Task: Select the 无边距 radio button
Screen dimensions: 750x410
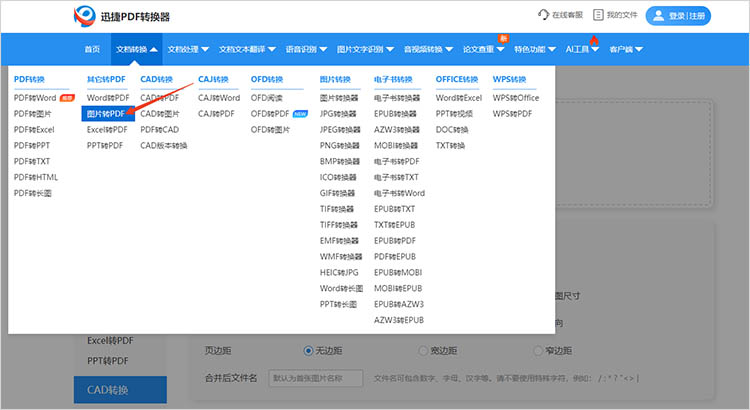Action: click(x=309, y=351)
